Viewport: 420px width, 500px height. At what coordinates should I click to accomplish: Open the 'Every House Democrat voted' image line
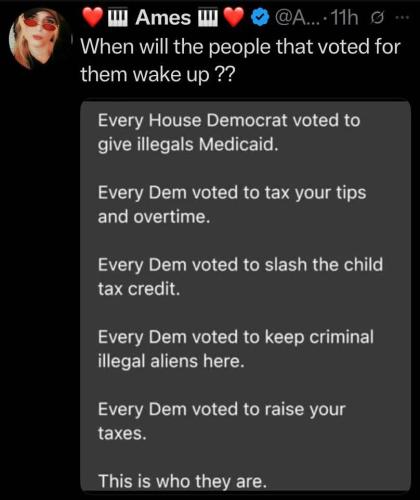coord(229,120)
